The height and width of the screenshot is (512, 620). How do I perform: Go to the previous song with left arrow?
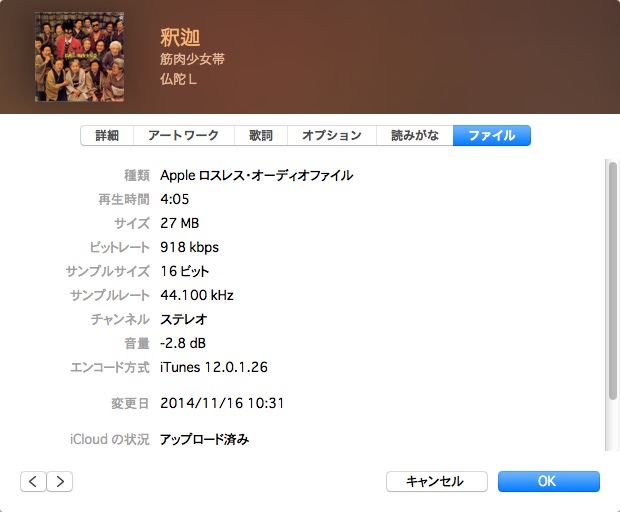[33, 481]
